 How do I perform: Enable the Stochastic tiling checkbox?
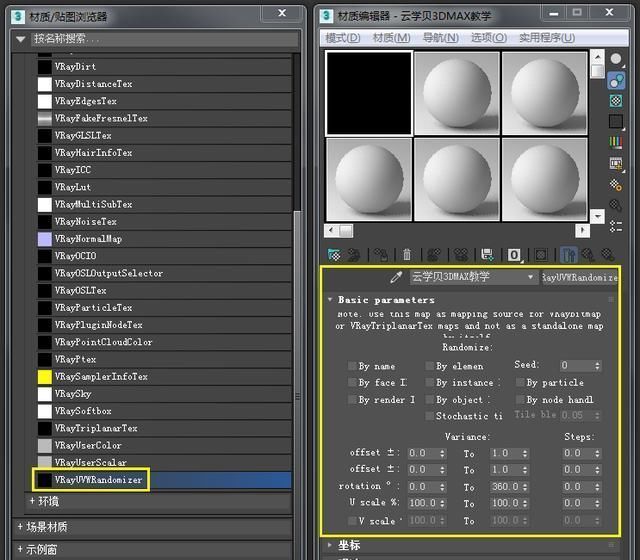pos(429,416)
